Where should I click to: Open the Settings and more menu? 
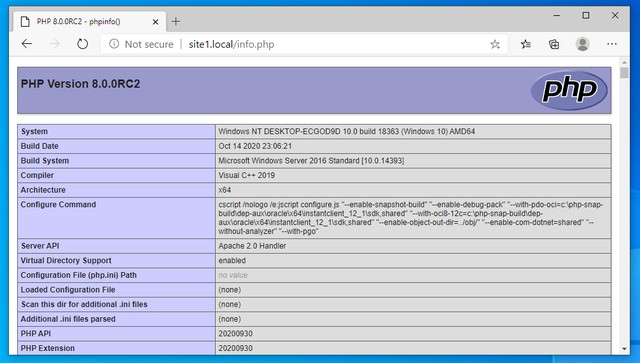pos(612,44)
